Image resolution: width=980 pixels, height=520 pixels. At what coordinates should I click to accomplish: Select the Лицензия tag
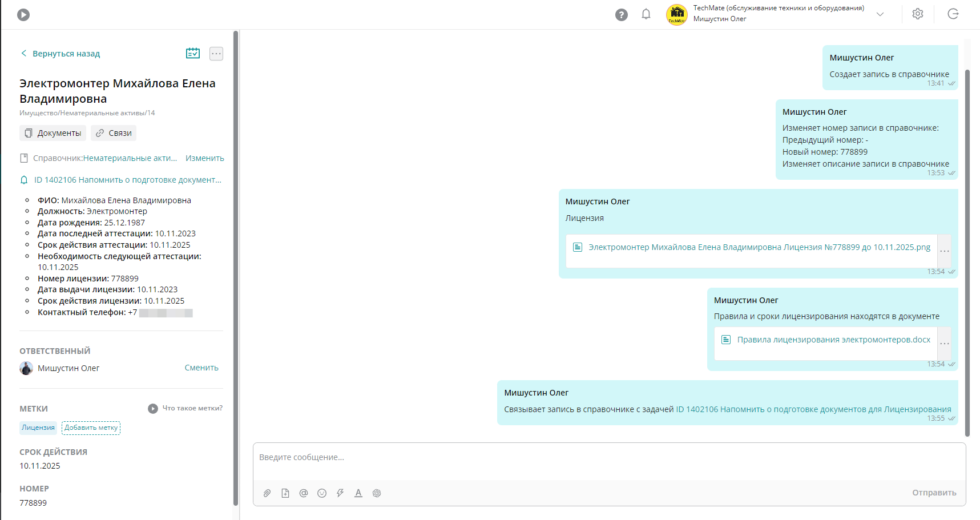[38, 428]
